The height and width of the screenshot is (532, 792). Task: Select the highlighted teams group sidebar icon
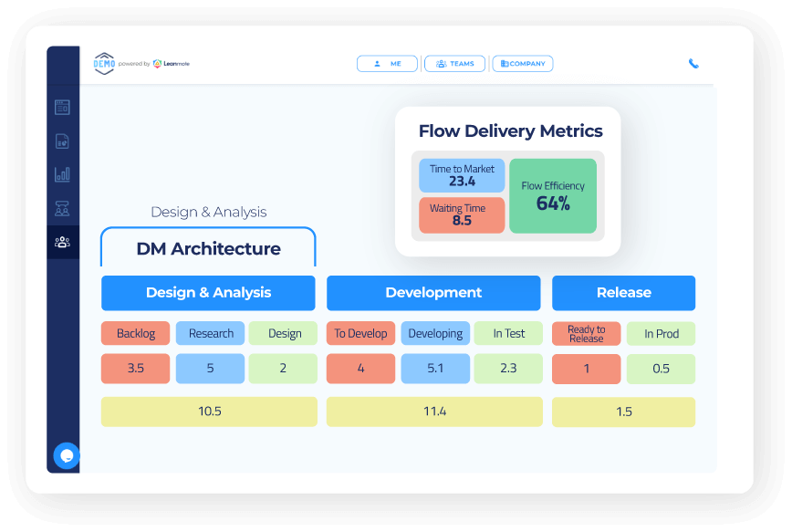tap(62, 242)
